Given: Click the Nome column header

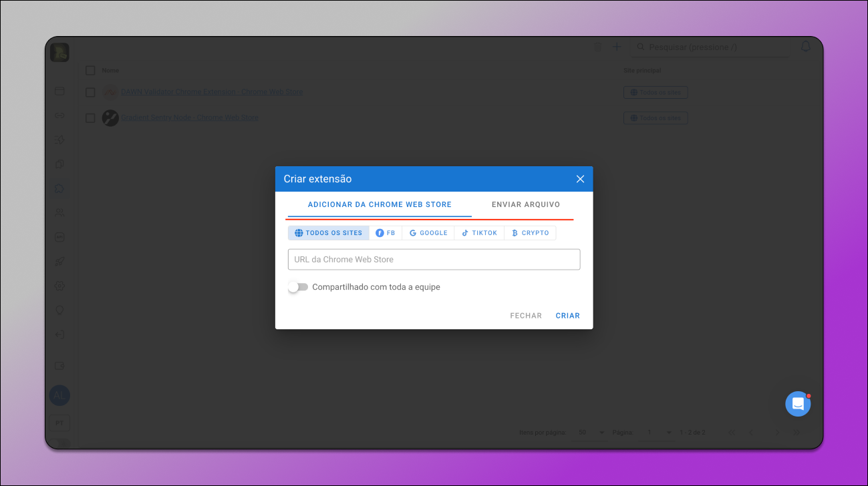Looking at the screenshot, I should (x=110, y=70).
